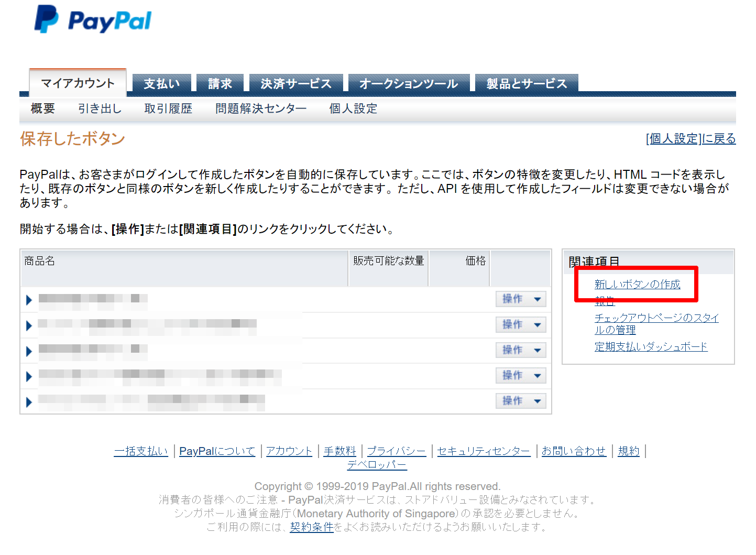Viewport: 756px width, 555px height.
Task: Open the 操作 dropdown in the second row
Action: (521, 325)
